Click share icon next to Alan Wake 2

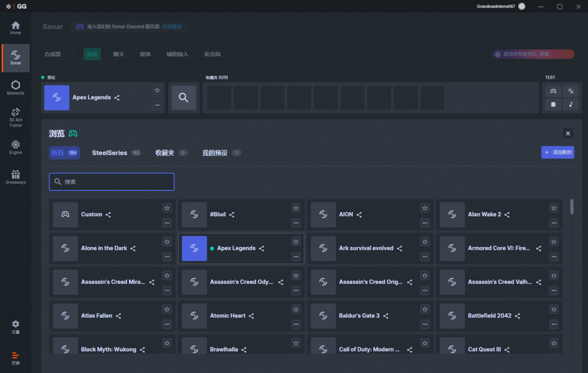(x=507, y=215)
